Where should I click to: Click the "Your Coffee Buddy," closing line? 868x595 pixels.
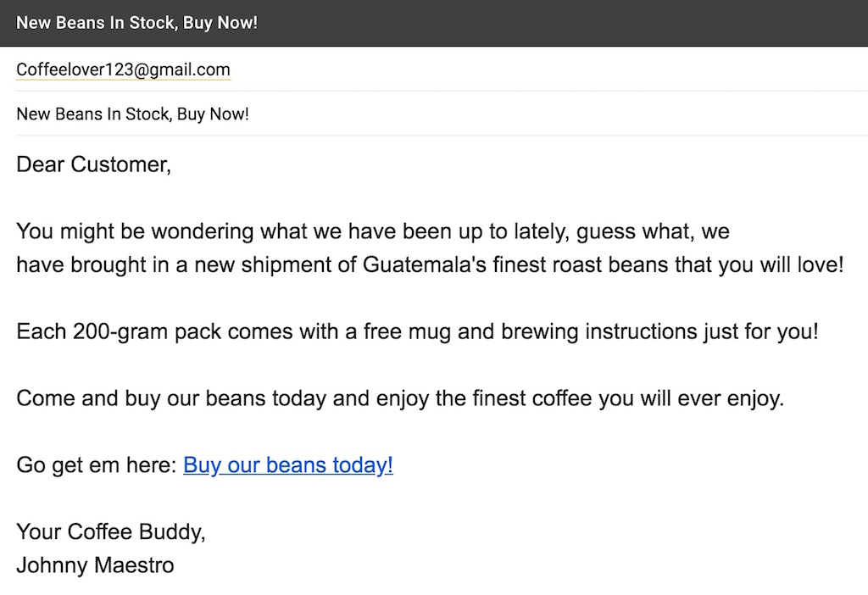click(111, 532)
